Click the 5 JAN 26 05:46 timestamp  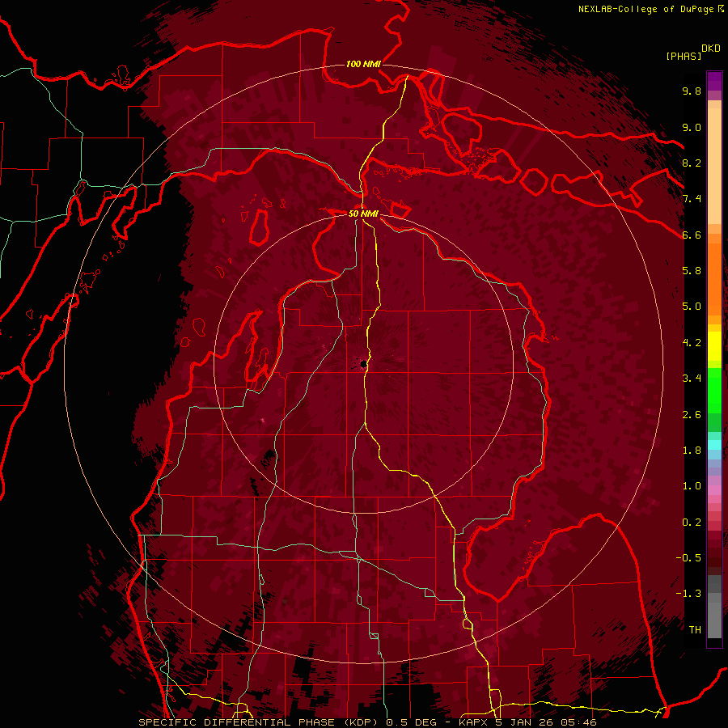pyautogui.click(x=545, y=722)
